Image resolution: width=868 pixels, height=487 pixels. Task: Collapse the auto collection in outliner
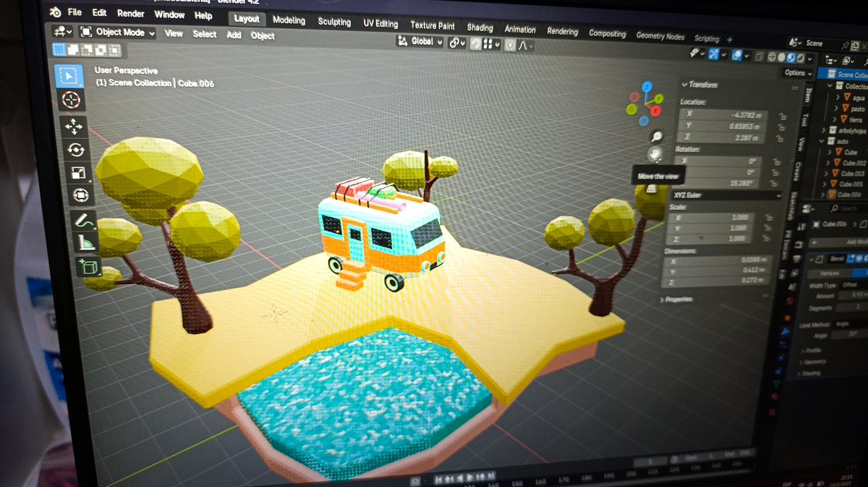[823, 141]
